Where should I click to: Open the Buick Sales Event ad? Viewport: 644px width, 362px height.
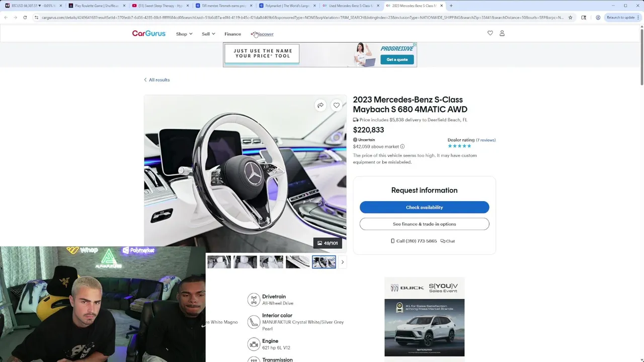(x=424, y=317)
